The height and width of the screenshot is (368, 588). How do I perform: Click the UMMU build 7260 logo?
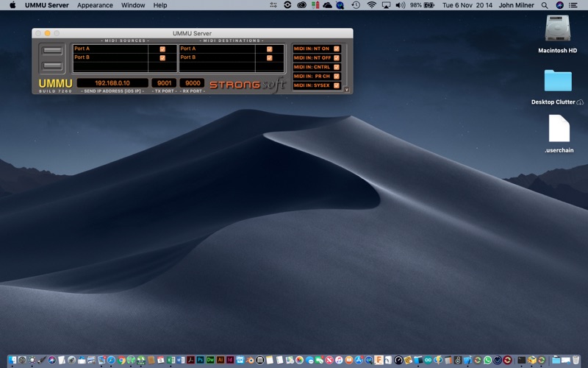tap(55, 85)
